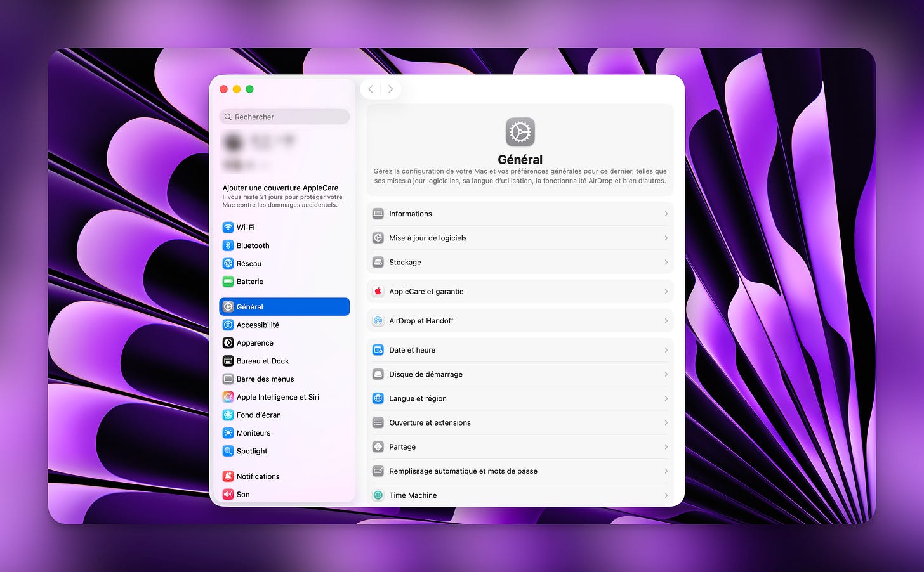Click the Stockage drive icon
This screenshot has width=924, height=572.
378,262
